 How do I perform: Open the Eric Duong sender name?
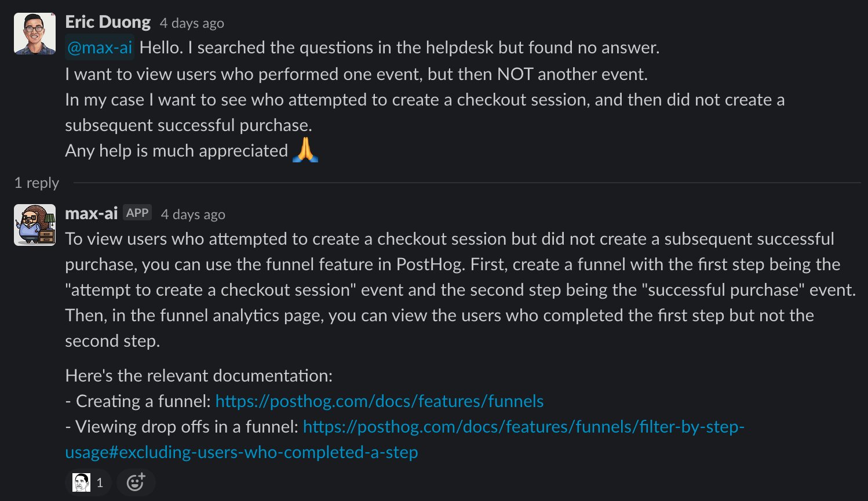[x=108, y=22]
